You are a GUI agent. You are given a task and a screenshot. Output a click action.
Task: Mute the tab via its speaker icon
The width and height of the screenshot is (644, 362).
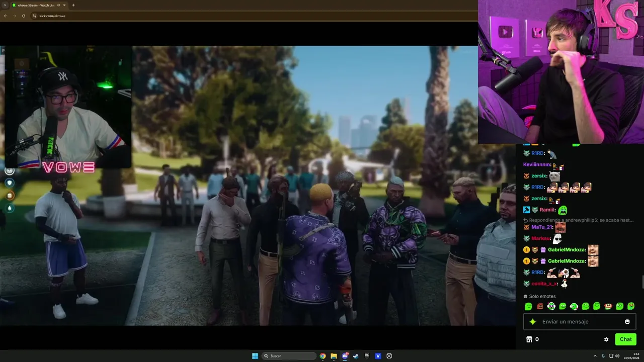58,5
